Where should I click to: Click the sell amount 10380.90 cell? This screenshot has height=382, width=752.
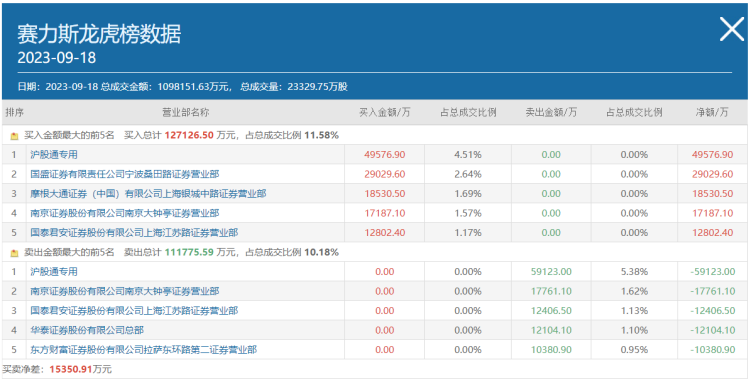[551, 350]
